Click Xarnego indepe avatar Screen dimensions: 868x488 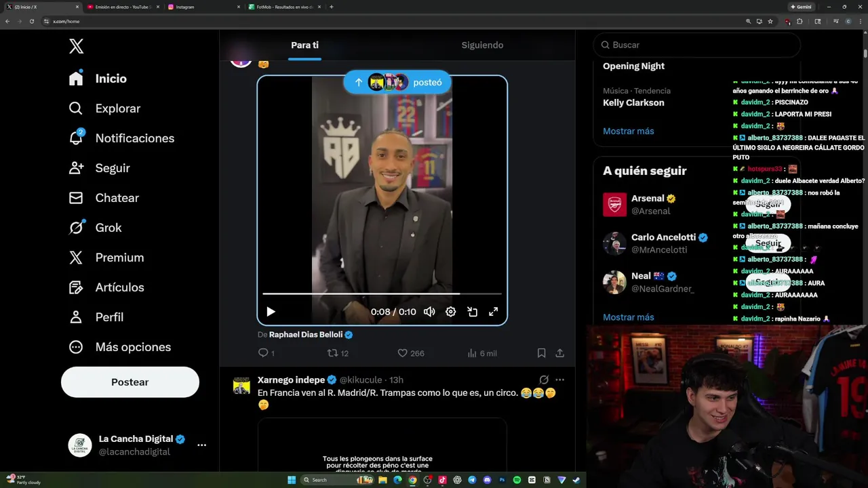241,386
